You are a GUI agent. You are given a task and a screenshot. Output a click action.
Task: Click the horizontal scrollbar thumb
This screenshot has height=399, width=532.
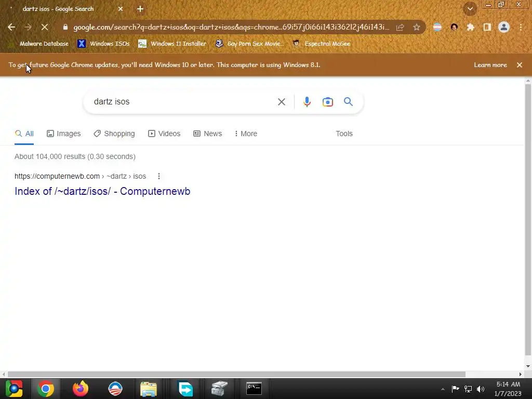(236, 374)
